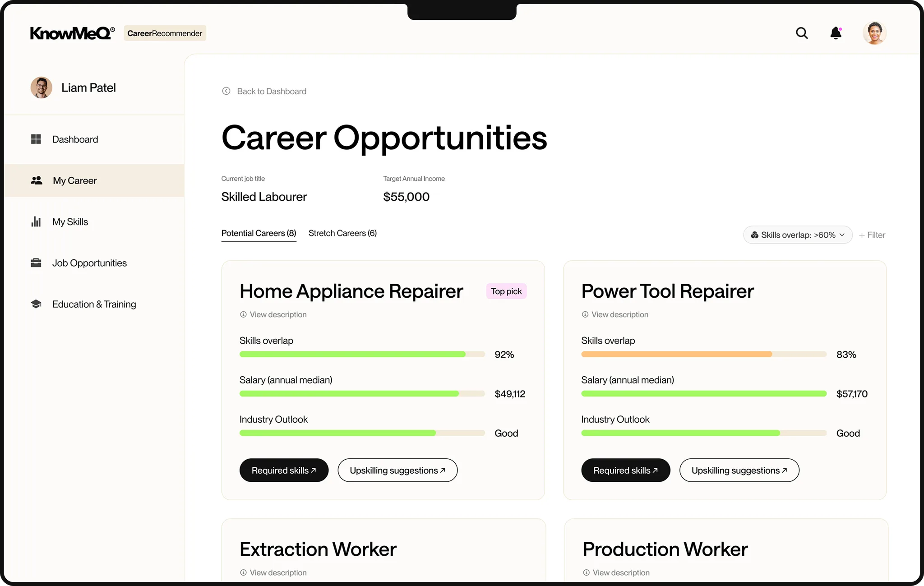The width and height of the screenshot is (924, 586).
Task: Click the Skilled Labourer job title
Action: tap(264, 197)
